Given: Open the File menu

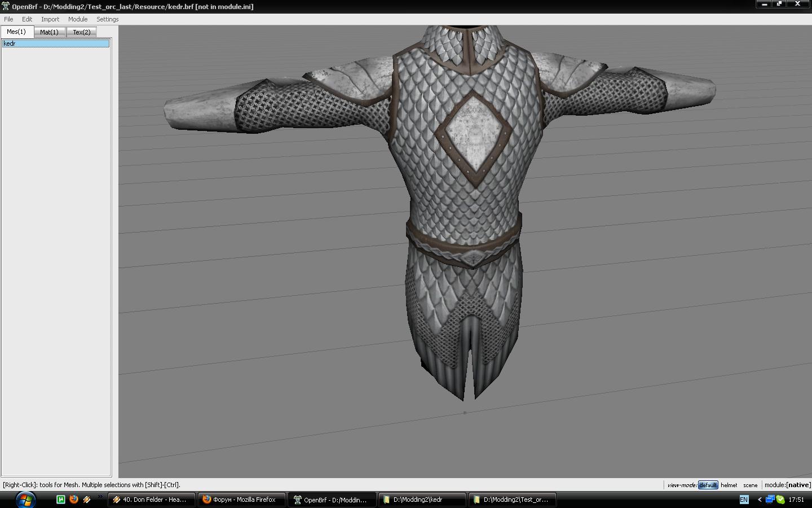Looking at the screenshot, I should (x=8, y=19).
